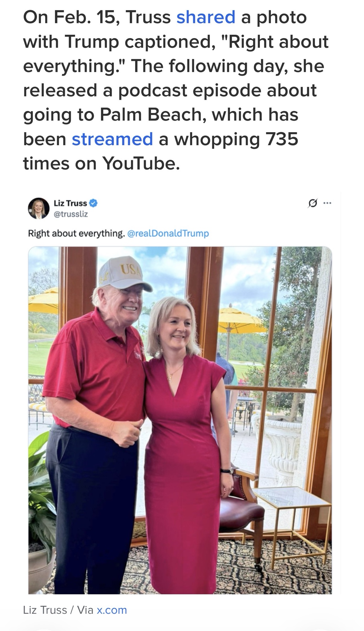
Task: Click the blue verified badge icon
Action: coord(94,203)
